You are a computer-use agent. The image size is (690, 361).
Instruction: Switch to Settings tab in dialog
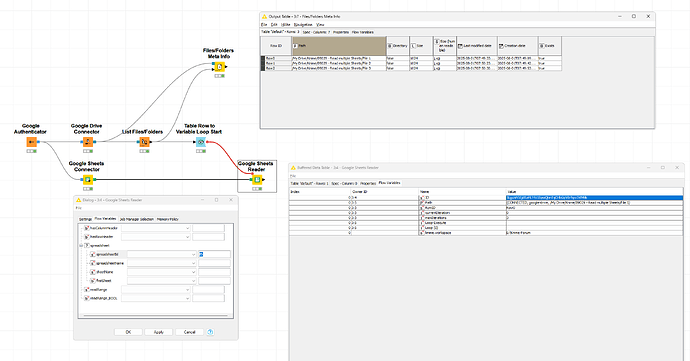(85, 219)
